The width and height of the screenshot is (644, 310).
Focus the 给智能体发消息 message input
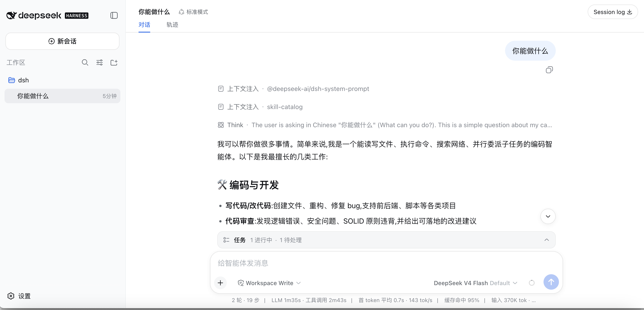point(386,263)
